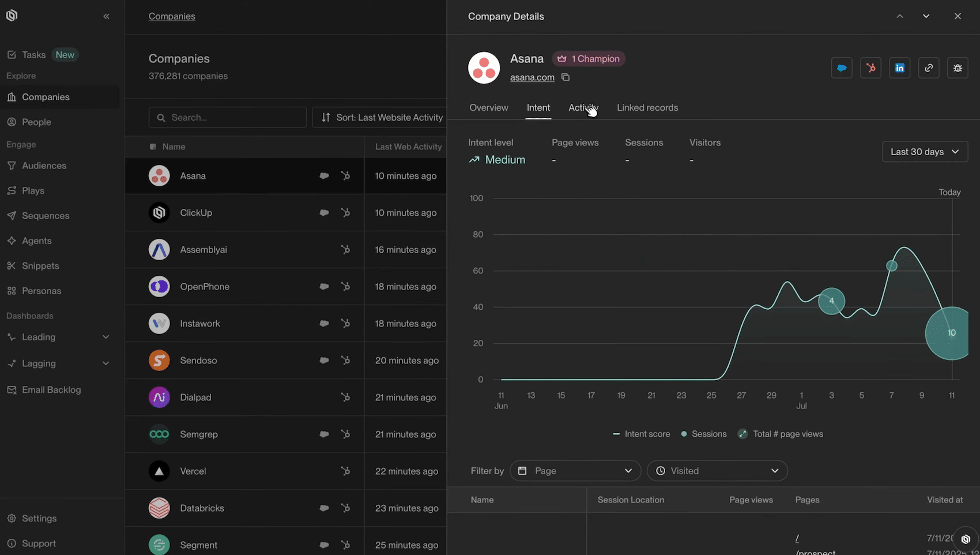Open the Visited filter dropdown
The width and height of the screenshot is (980, 555).
click(717, 471)
